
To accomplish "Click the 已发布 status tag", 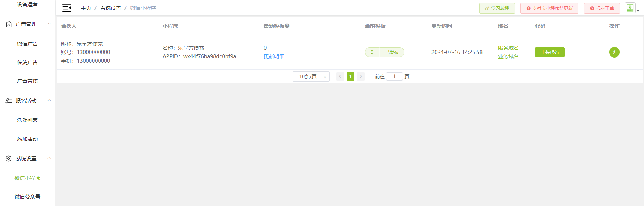I will (x=391, y=52).
